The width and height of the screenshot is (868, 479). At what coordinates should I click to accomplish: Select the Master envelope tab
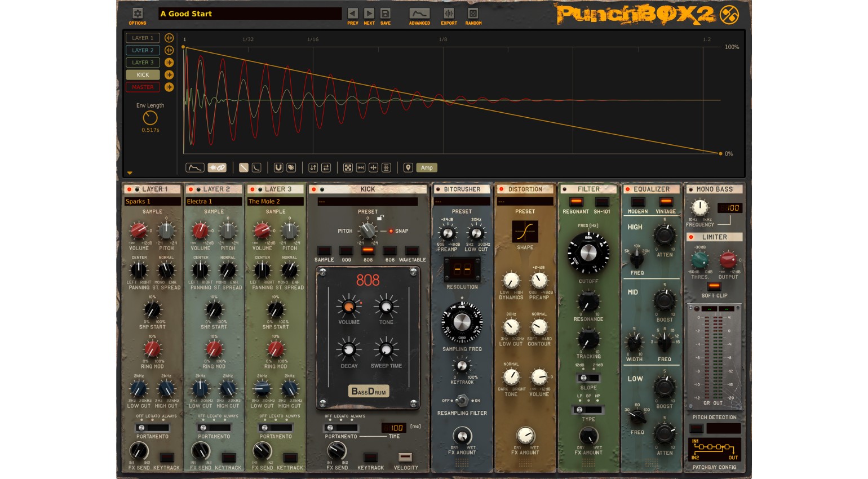pos(143,87)
